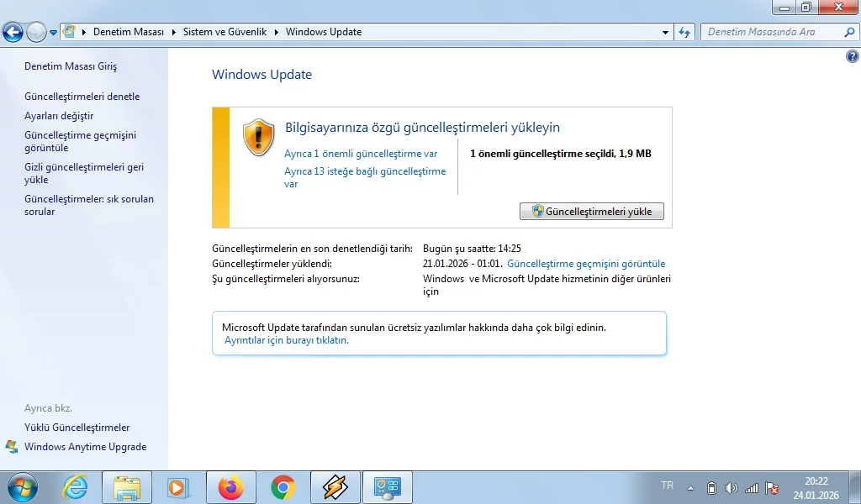
Task: Open Windows Media Player from taskbar
Action: point(178,487)
